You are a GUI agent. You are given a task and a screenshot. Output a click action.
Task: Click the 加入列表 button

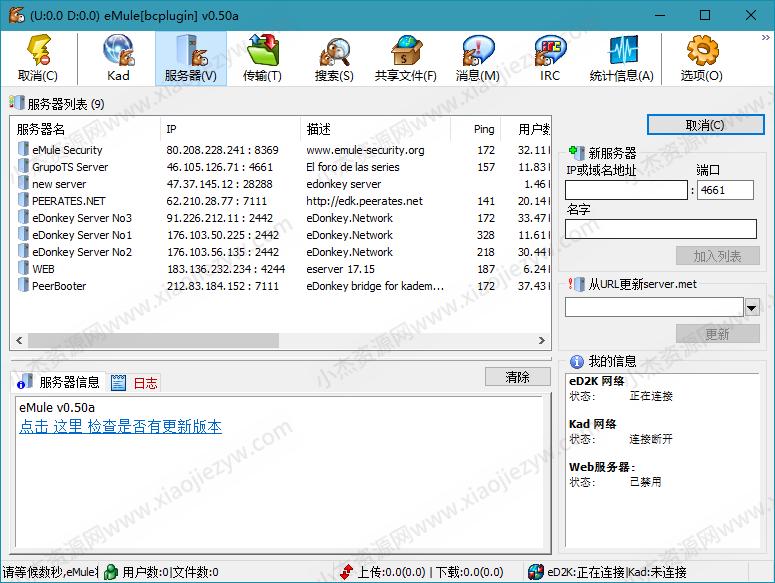coord(718,256)
